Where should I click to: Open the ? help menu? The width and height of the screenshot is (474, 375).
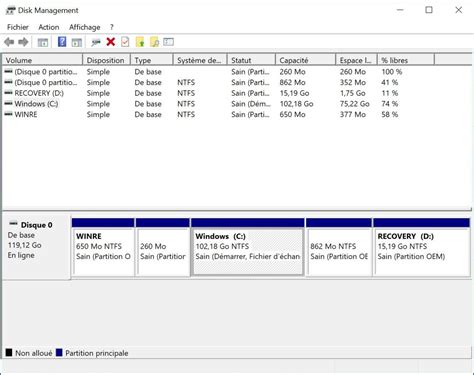pos(112,27)
